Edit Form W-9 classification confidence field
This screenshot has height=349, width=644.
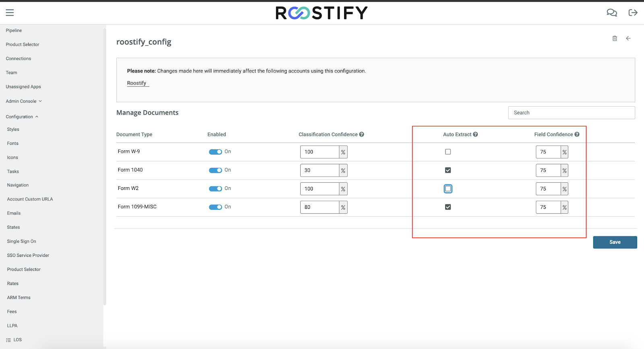(x=320, y=152)
